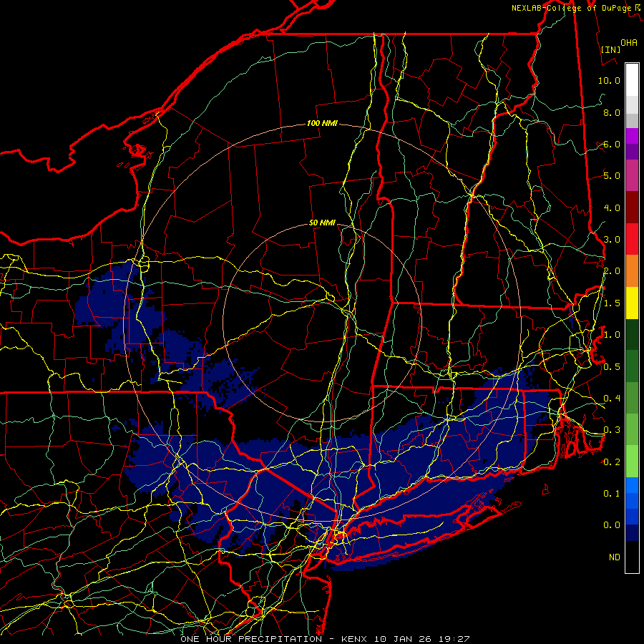Click the 1.5 scale label

[612, 303]
